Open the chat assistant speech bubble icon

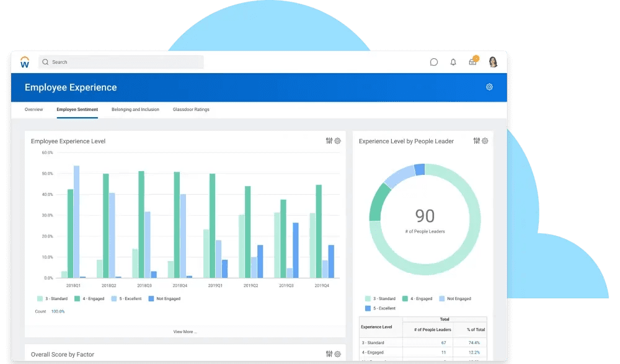tap(434, 62)
